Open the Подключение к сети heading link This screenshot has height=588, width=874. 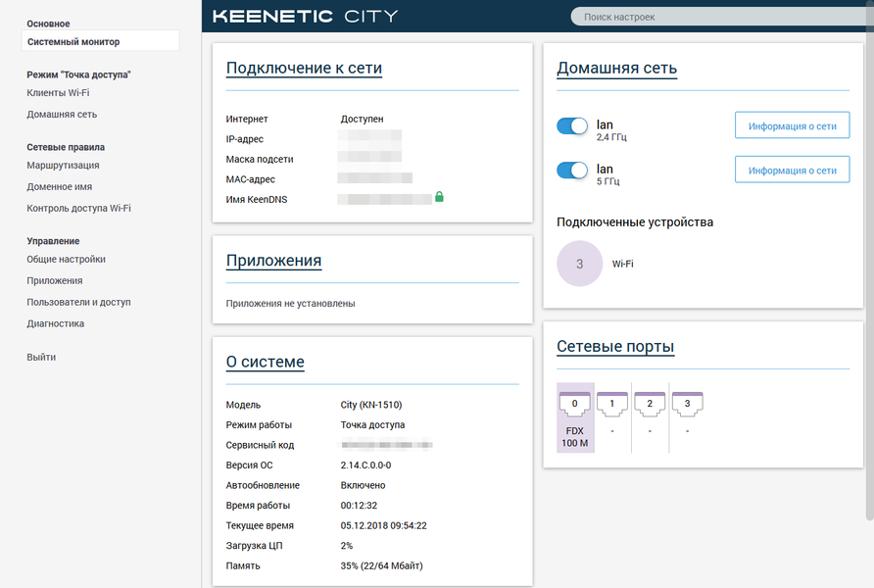click(304, 69)
